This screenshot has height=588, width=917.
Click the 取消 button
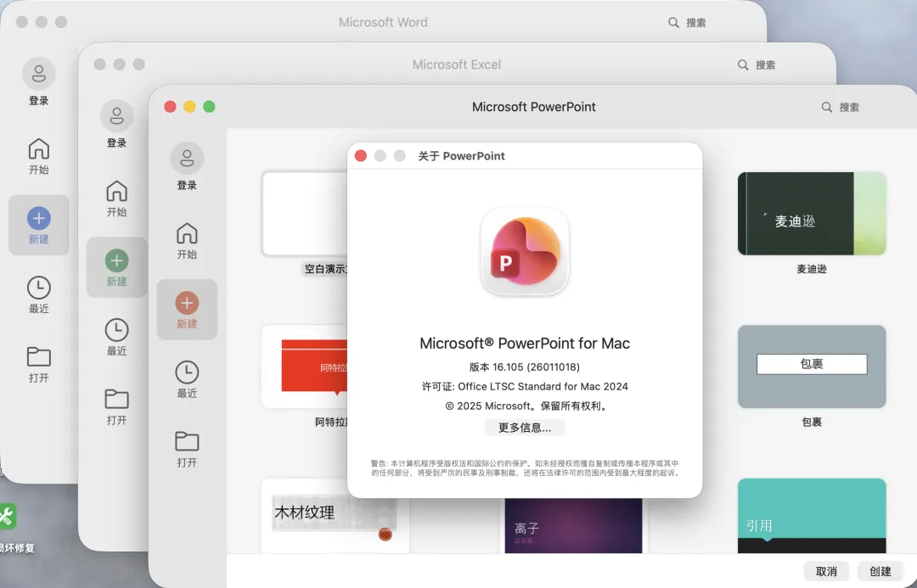click(826, 571)
